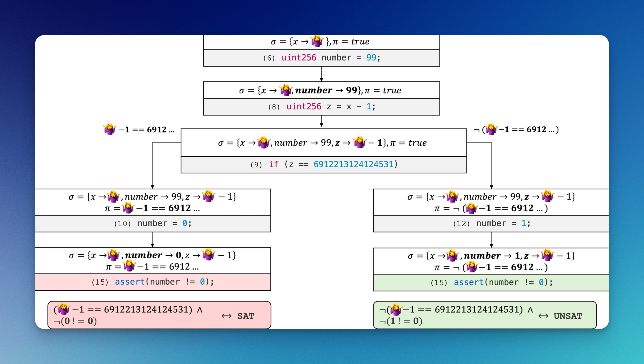Click the emoji inside the green UNSAT formula box
The image size is (644, 364).
click(x=396, y=309)
